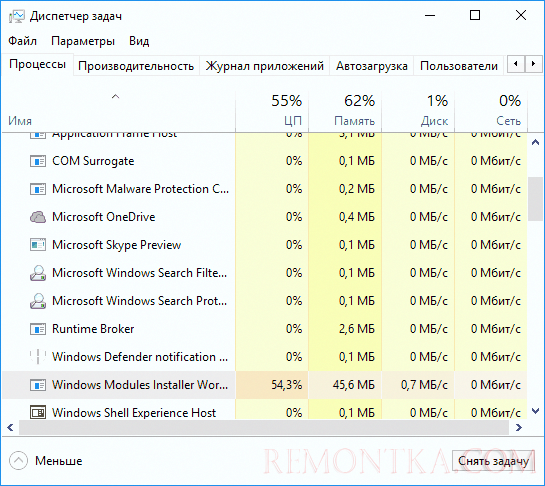Image resolution: width=545 pixels, height=486 pixels.
Task: Click the vertical scrollbar down arrow
Action: pyautogui.click(x=536, y=412)
